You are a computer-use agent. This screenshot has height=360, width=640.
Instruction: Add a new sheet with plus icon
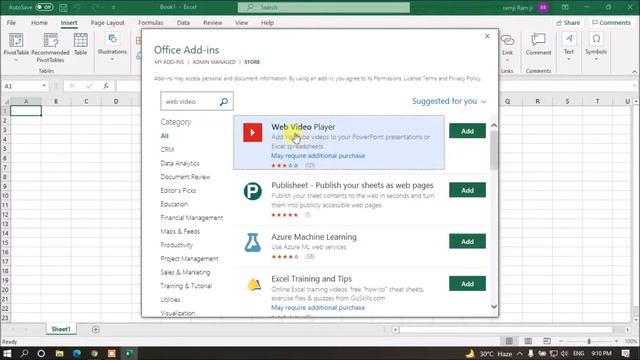coord(96,329)
